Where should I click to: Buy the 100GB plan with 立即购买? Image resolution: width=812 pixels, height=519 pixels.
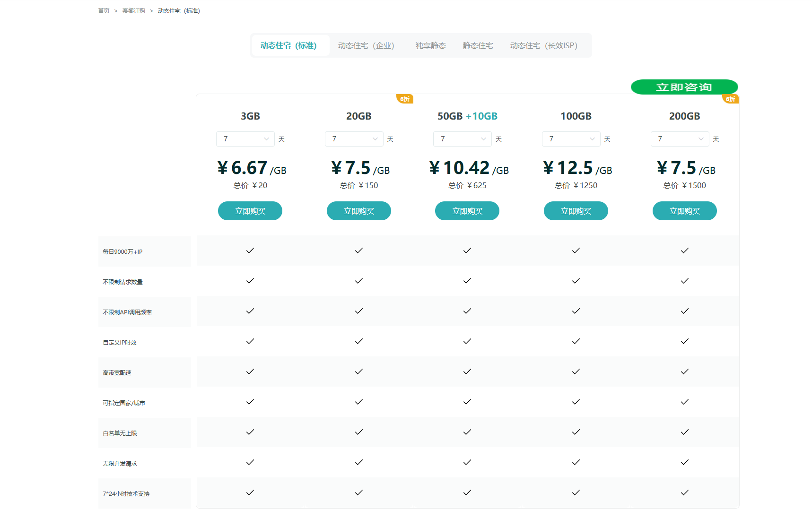[x=576, y=211]
